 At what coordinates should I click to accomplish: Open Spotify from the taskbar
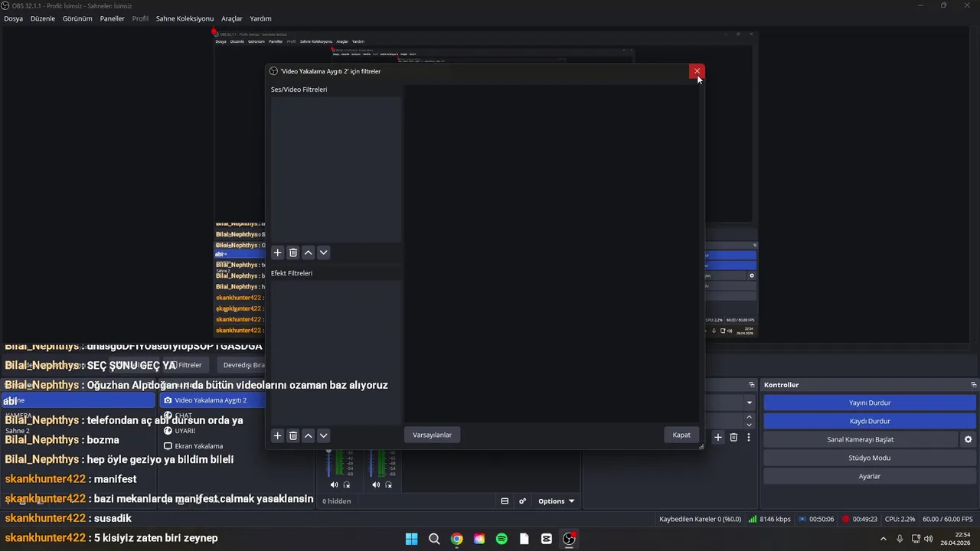click(501, 539)
